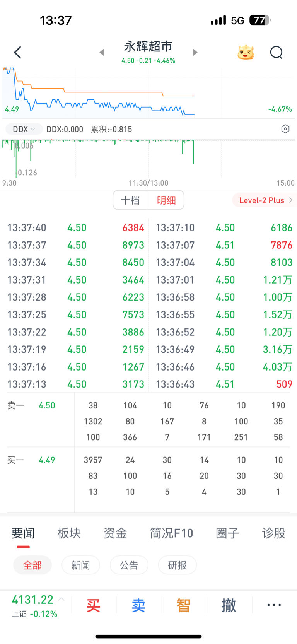Go to previous stock with left triangle
The image size is (297, 644).
[102, 52]
